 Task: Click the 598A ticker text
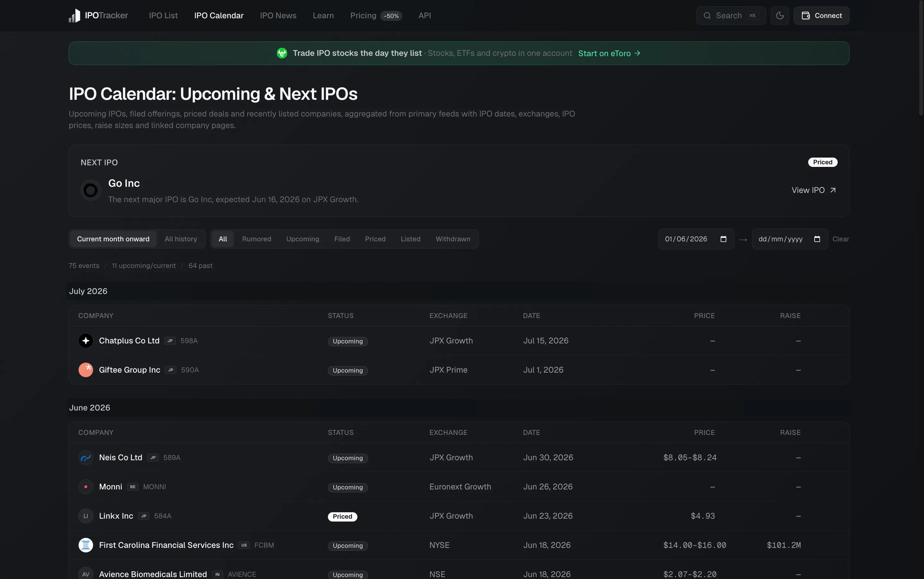[x=189, y=341]
